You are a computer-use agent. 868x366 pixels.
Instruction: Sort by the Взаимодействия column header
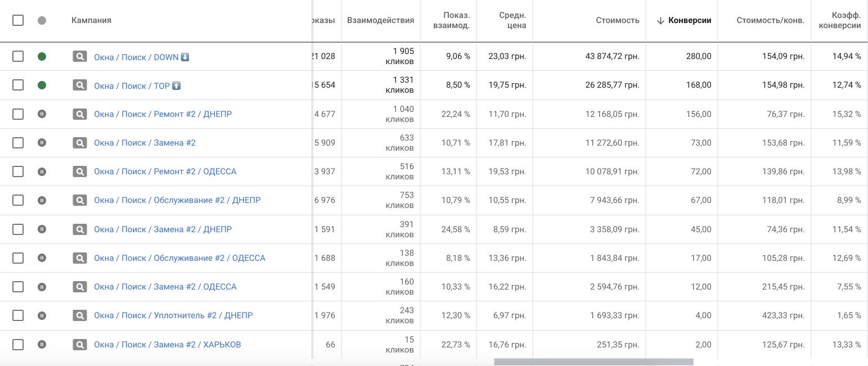tap(380, 20)
